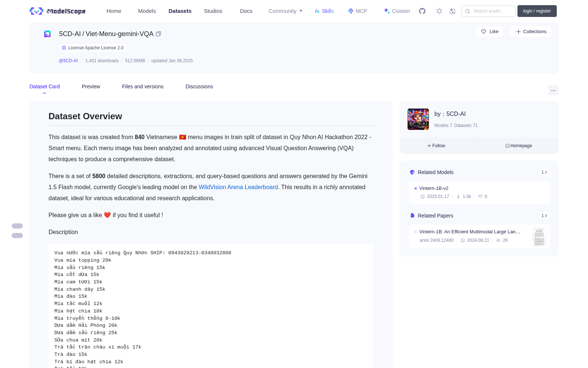Open the @5CD-AI owner link
This screenshot has width=588, height=368.
[x=68, y=61]
